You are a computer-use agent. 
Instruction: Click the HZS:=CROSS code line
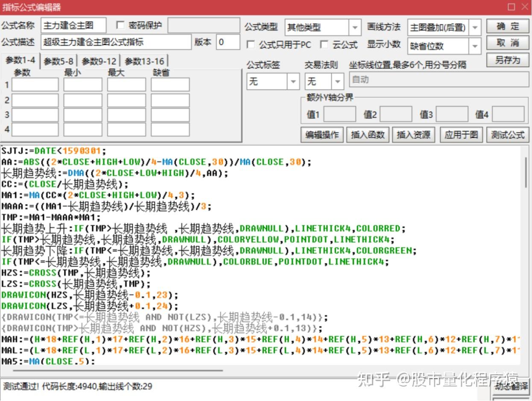click(x=76, y=273)
